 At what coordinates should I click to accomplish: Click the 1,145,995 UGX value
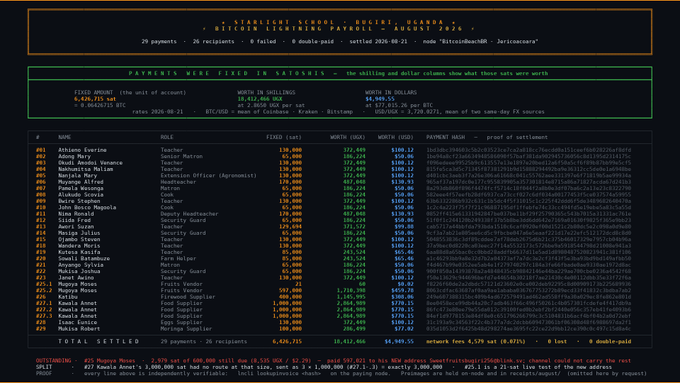click(351, 297)
